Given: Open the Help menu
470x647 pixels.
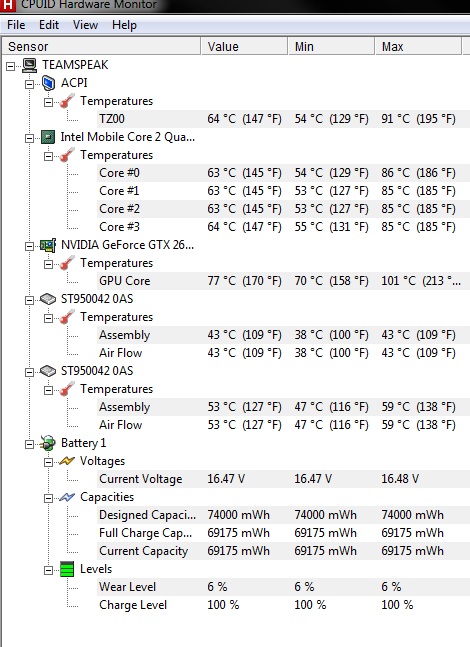Looking at the screenshot, I should [x=124, y=25].
